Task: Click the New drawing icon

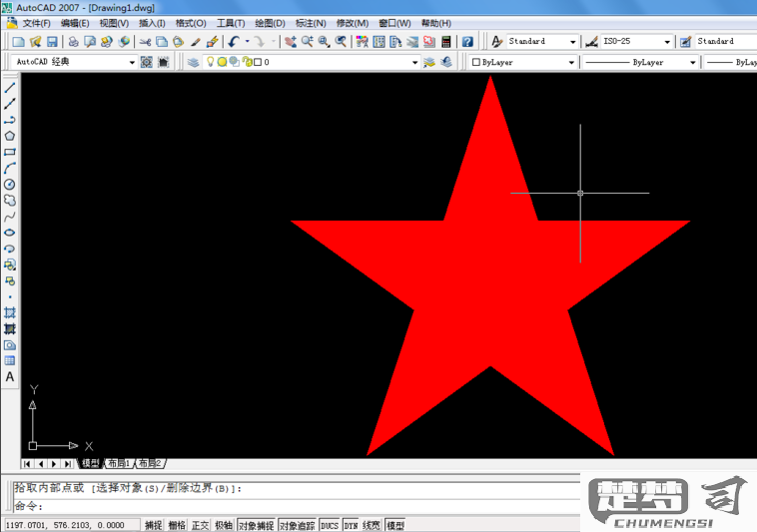Action: click(18, 42)
